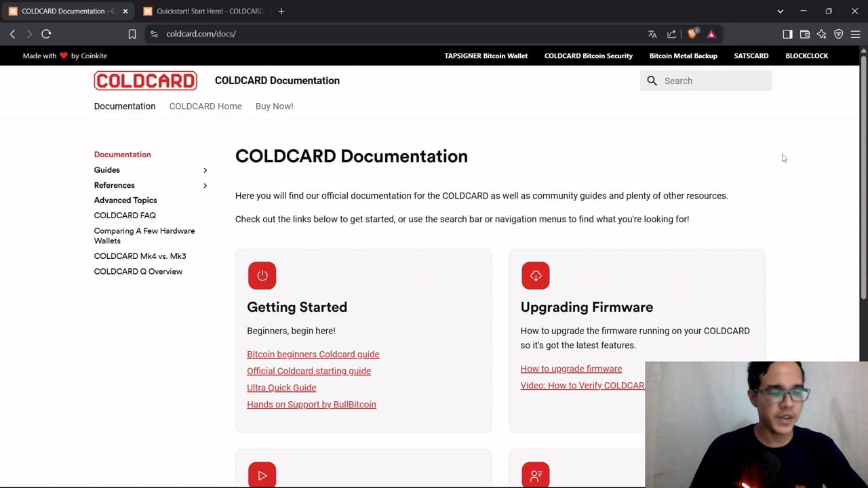
Task: Reload the page
Action: (46, 34)
